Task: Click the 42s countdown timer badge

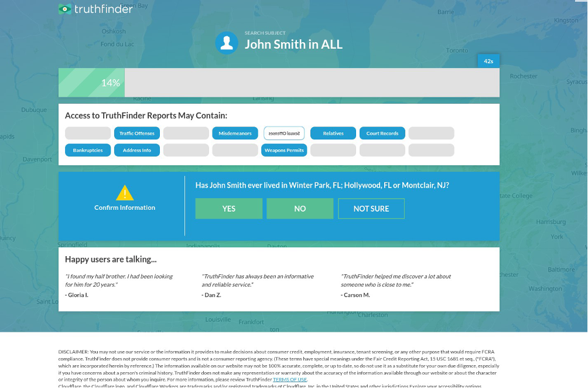Action: (x=488, y=61)
